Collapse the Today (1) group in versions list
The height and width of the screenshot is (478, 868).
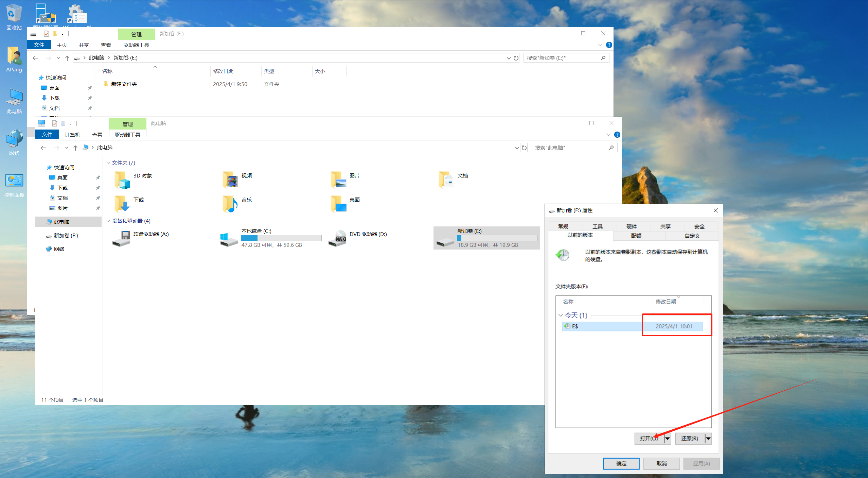point(561,315)
